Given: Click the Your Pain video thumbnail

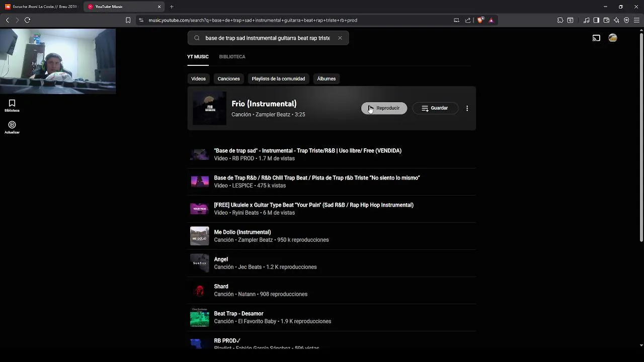Looking at the screenshot, I should point(200,209).
